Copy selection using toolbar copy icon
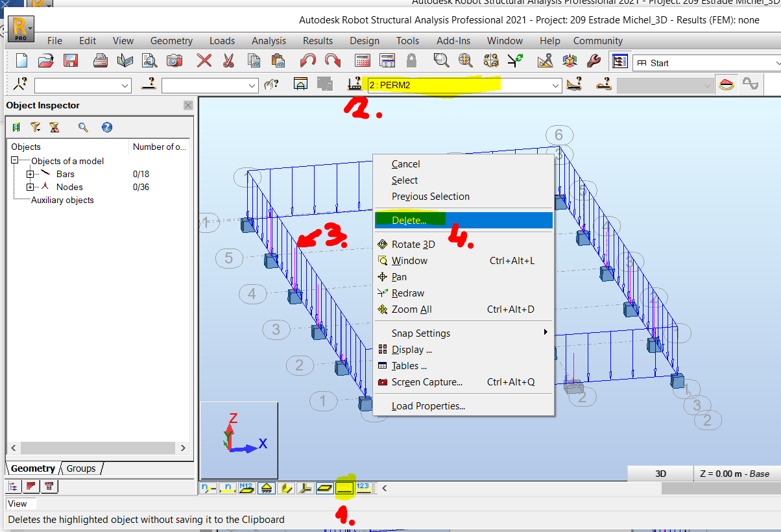 (254, 61)
